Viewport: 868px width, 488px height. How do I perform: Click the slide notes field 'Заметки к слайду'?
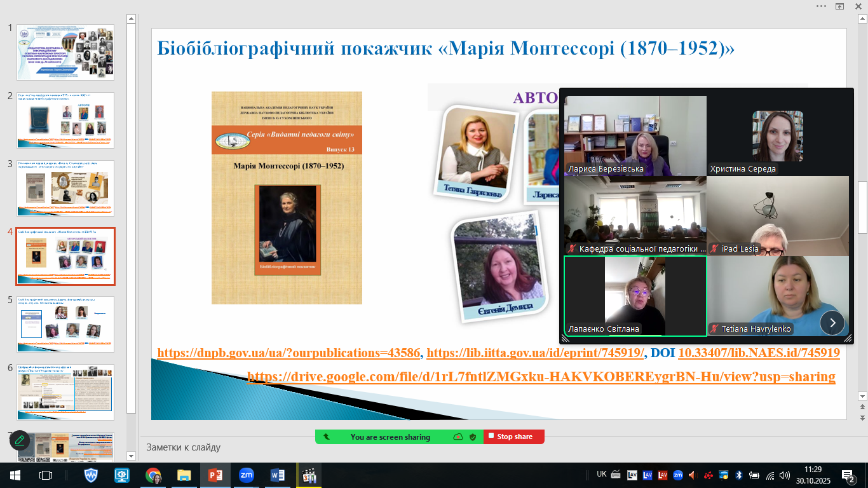coord(184,447)
